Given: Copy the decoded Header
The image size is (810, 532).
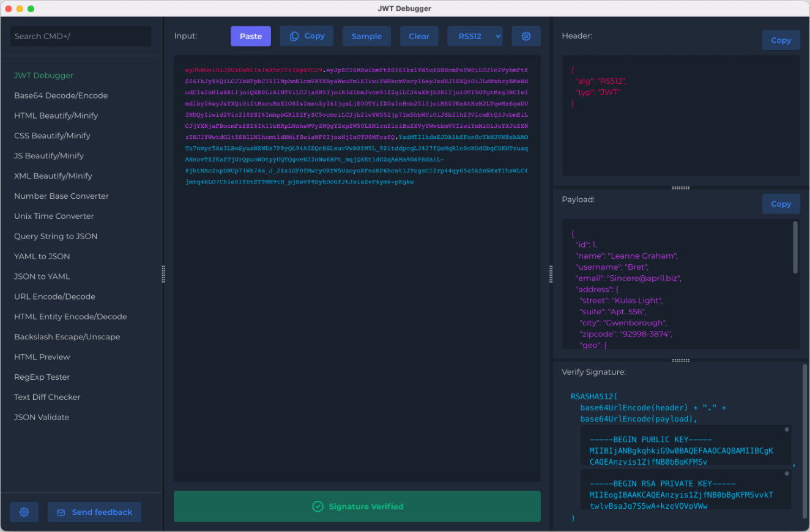Looking at the screenshot, I should pos(781,40).
